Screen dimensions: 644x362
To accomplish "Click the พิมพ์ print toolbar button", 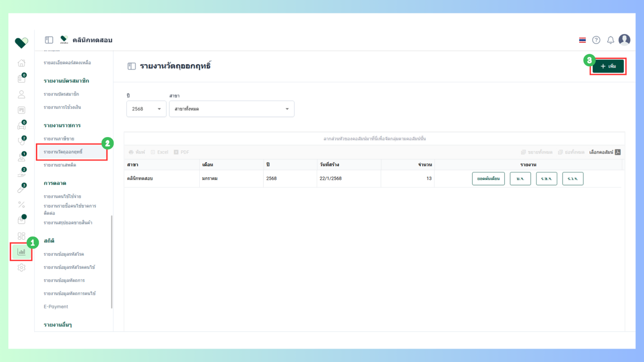I will point(137,152).
